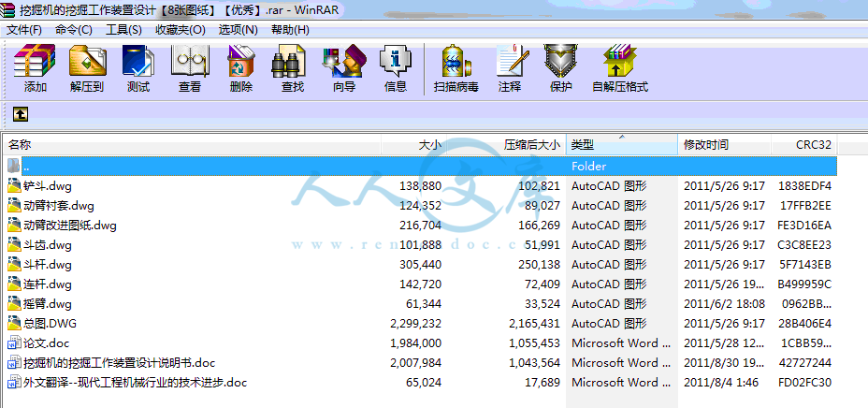Screen dimensions: 868x408
Task: Select file name 动臂衬套.dwg
Action: click(59, 206)
